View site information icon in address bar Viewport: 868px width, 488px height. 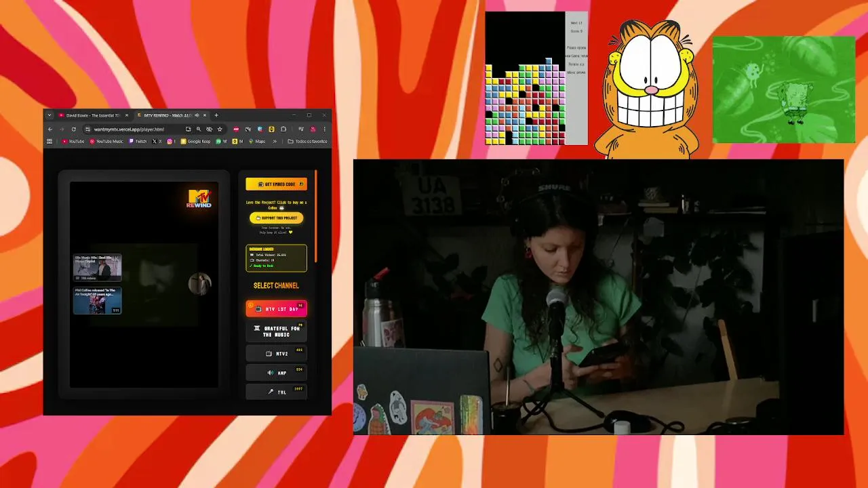tap(87, 129)
